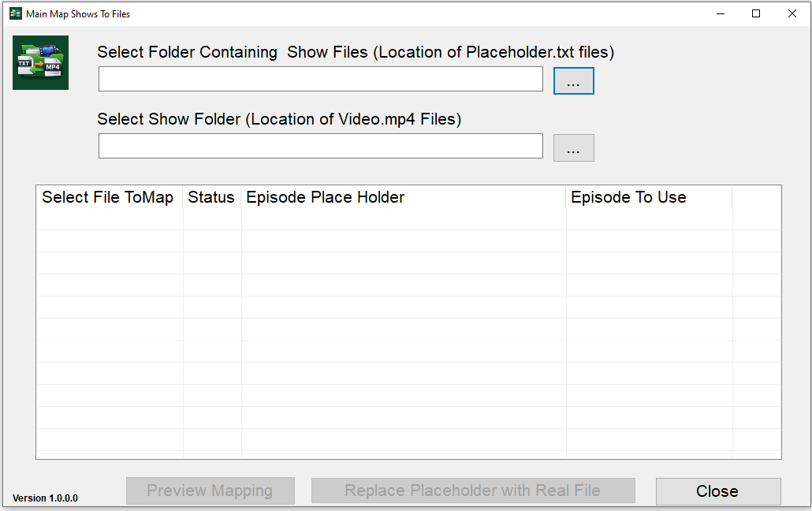812x511 pixels.
Task: Click the TXT to MP4 application logo
Action: point(40,62)
